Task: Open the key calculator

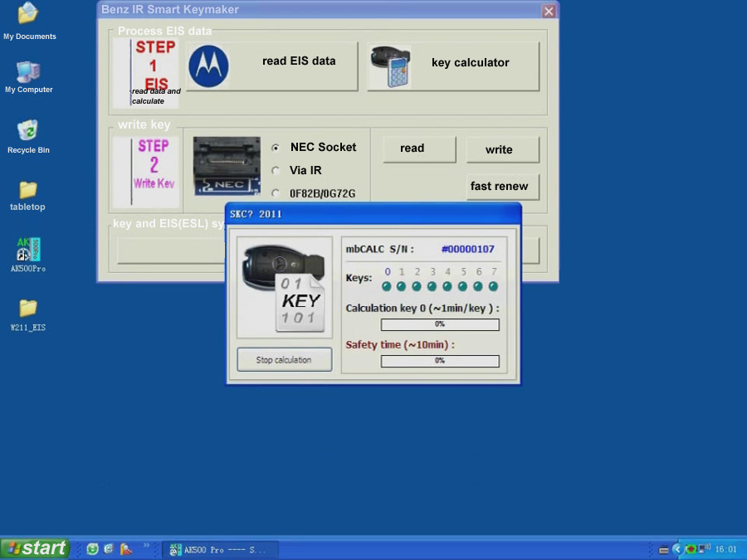Action: [x=453, y=66]
